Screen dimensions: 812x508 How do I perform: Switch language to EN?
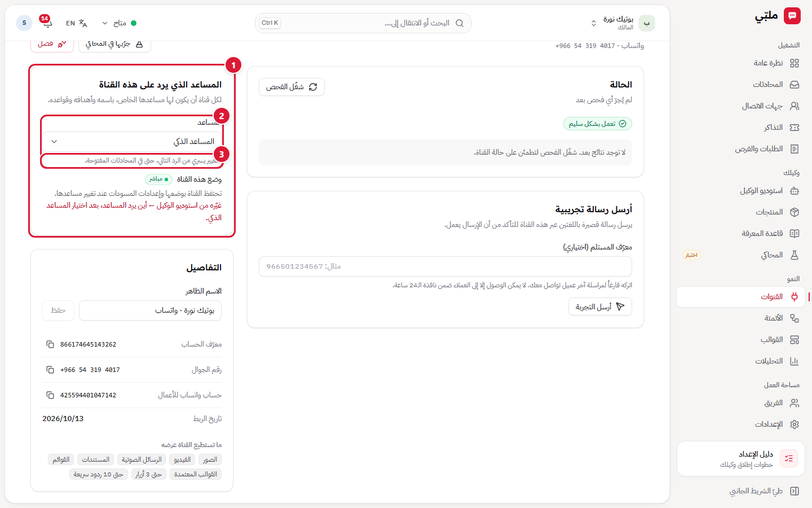pos(76,23)
